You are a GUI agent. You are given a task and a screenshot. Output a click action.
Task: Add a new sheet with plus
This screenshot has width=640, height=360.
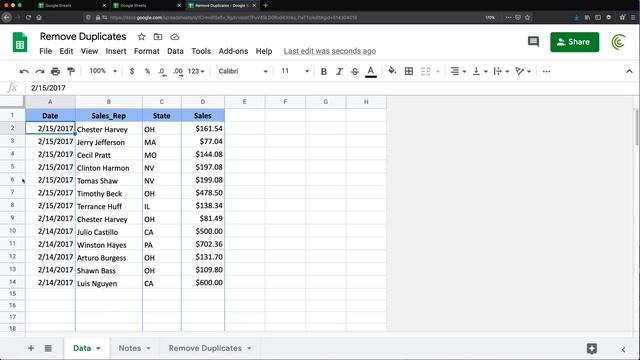pyautogui.click(x=31, y=348)
